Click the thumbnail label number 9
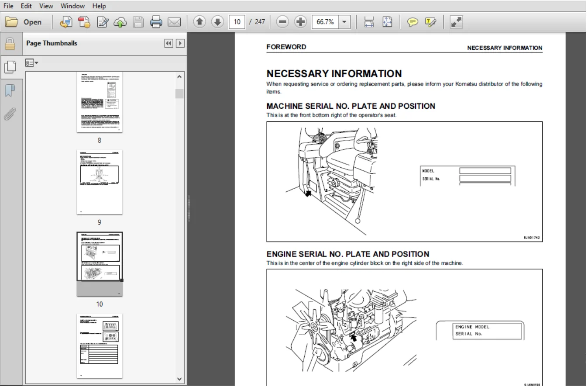588x387 pixels. (100, 222)
